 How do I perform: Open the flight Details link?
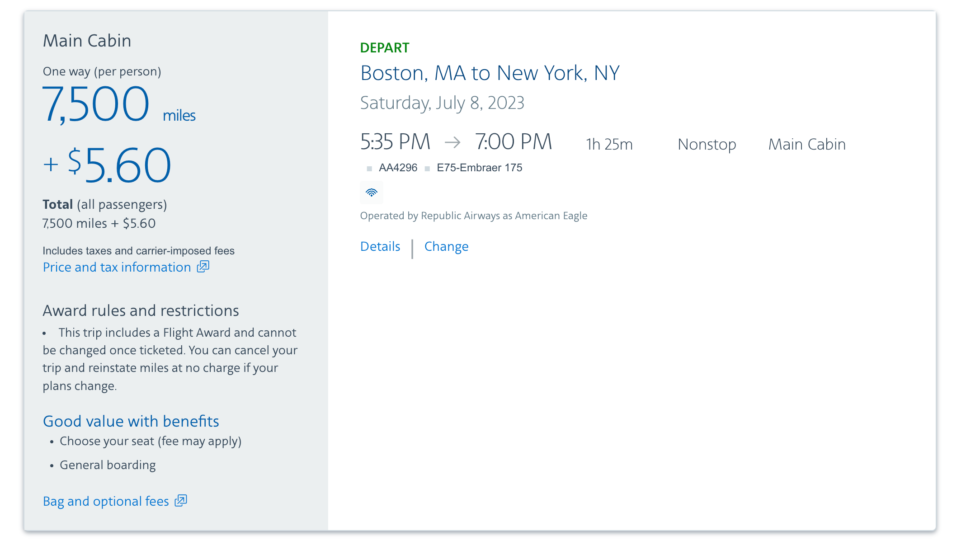coord(380,246)
